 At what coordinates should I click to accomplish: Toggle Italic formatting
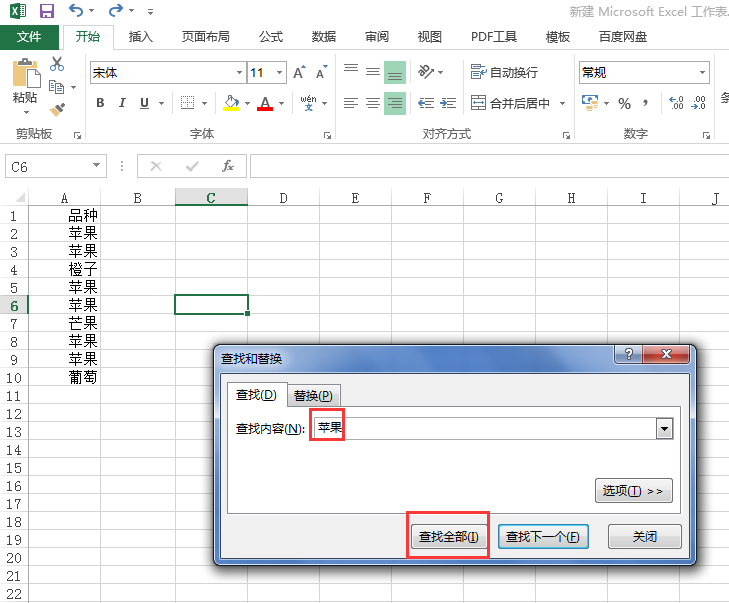coord(122,103)
